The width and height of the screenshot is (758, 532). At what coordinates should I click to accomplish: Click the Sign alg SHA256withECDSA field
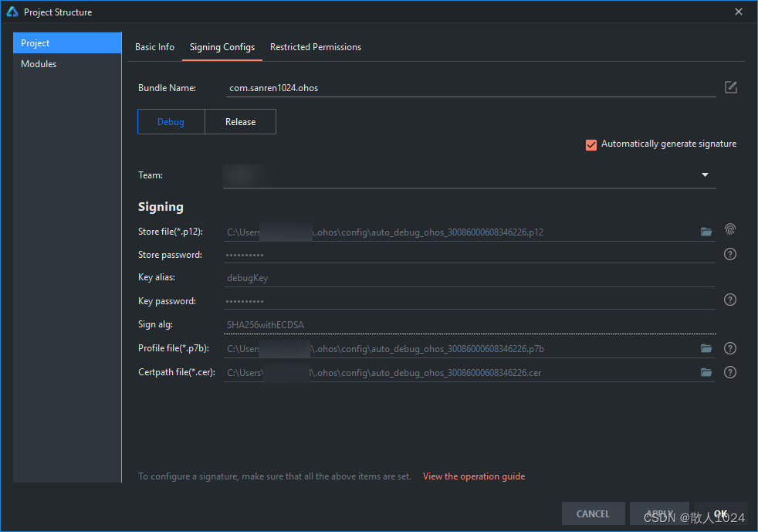pos(469,324)
